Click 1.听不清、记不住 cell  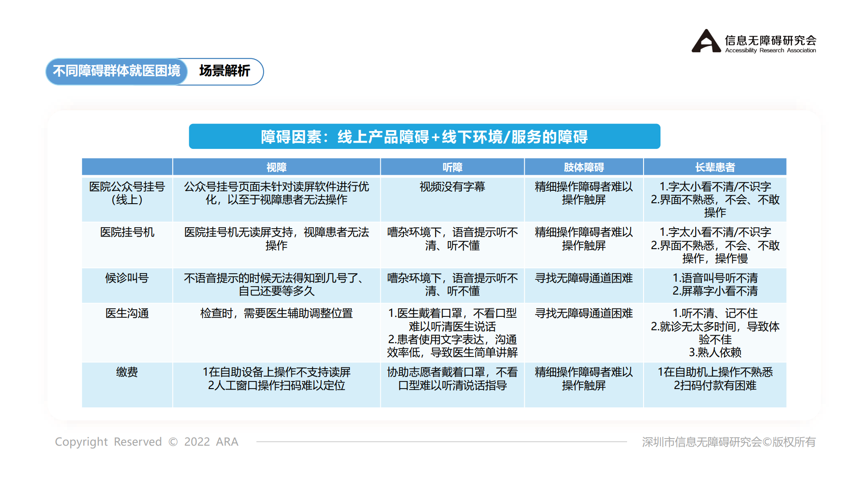[715, 333]
